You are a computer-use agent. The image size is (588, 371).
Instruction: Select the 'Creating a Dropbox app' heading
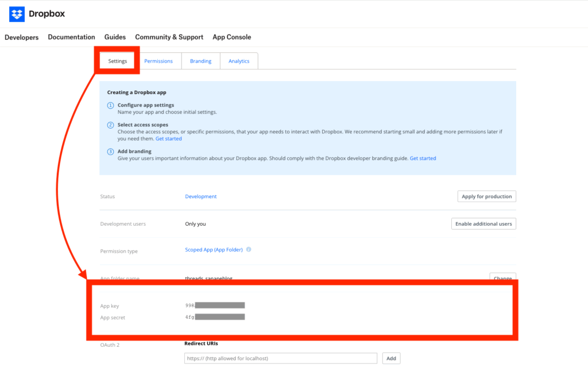pyautogui.click(x=137, y=92)
